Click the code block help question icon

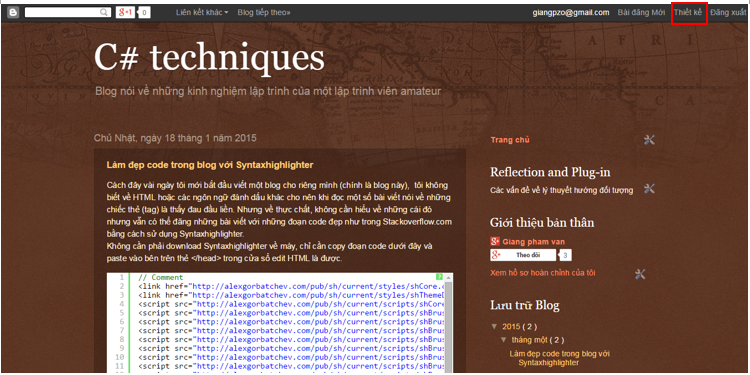click(439, 277)
